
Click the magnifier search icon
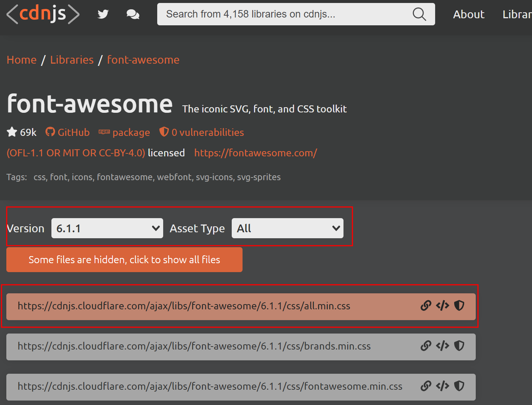[x=419, y=14]
